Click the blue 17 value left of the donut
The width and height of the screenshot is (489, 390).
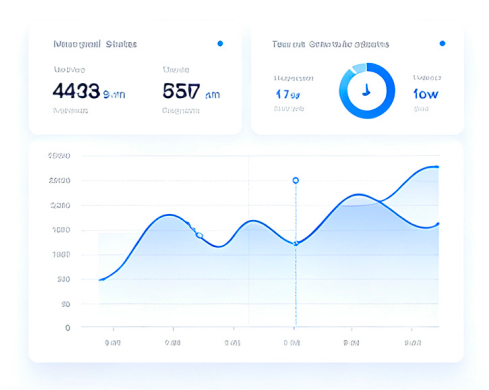(x=288, y=95)
